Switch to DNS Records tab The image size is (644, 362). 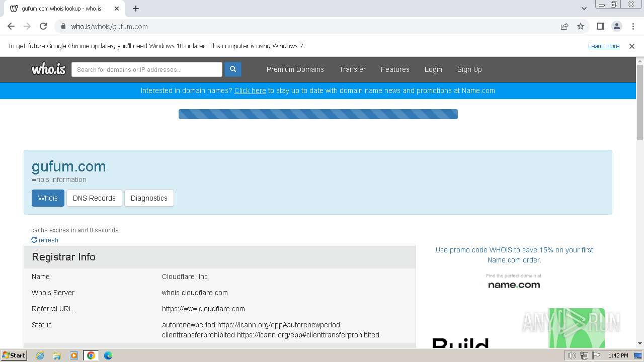click(94, 198)
